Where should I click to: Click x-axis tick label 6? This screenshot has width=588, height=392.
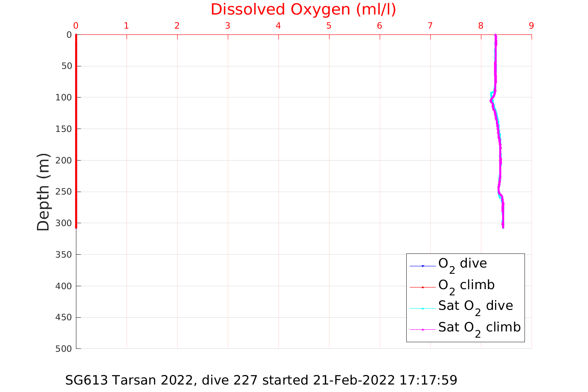(x=380, y=26)
